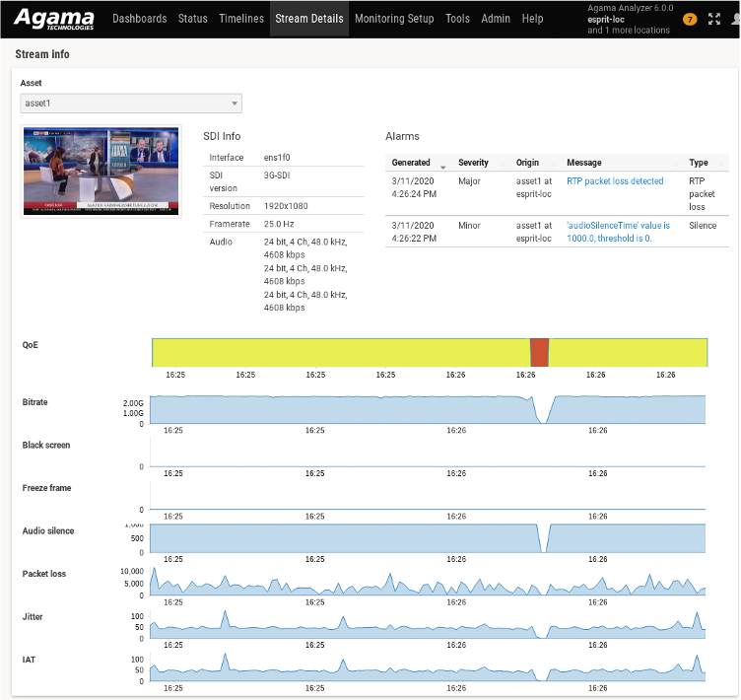The height and width of the screenshot is (700, 741).
Task: Click the orange alarm count badge
Action: pyautogui.click(x=689, y=20)
